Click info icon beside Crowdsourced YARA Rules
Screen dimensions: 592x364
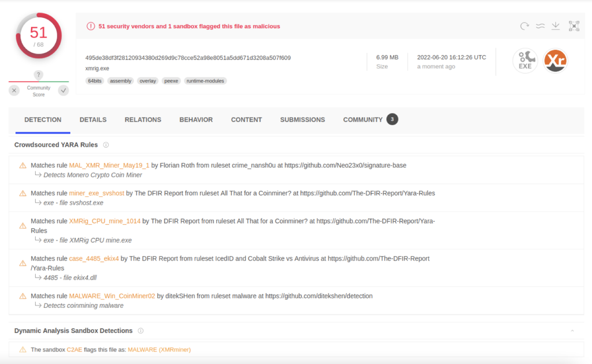[x=106, y=145]
